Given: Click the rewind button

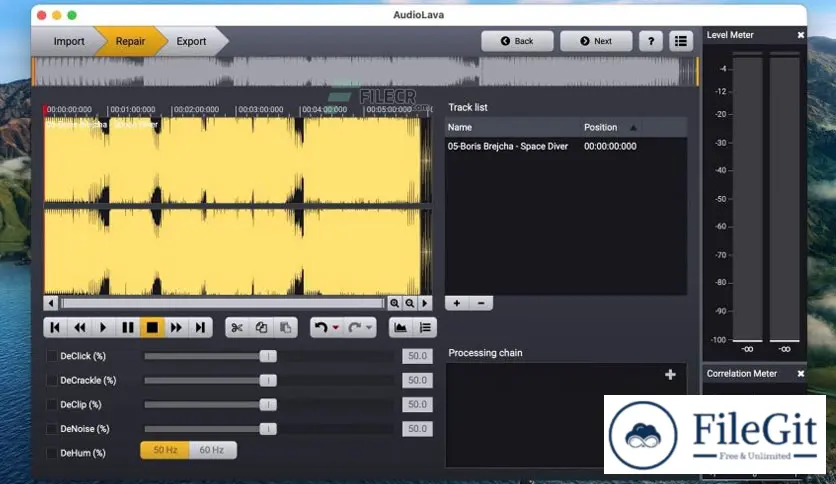Looking at the screenshot, I should pos(79,327).
